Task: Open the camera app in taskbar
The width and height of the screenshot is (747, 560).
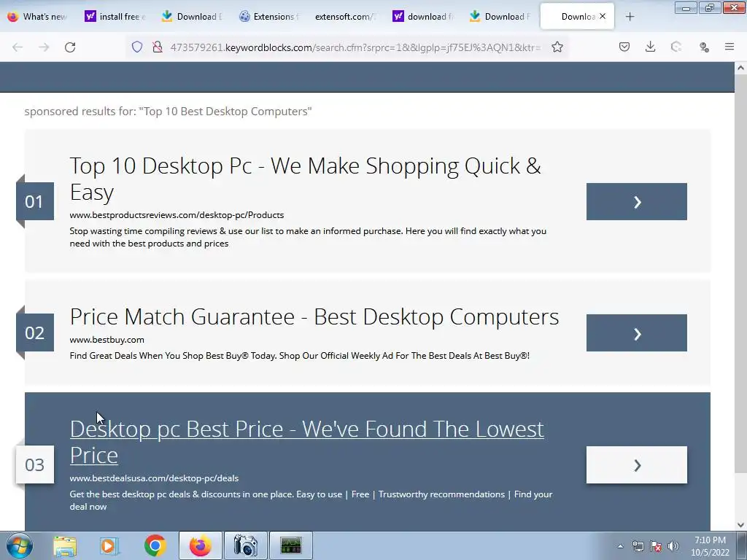Action: point(245,545)
